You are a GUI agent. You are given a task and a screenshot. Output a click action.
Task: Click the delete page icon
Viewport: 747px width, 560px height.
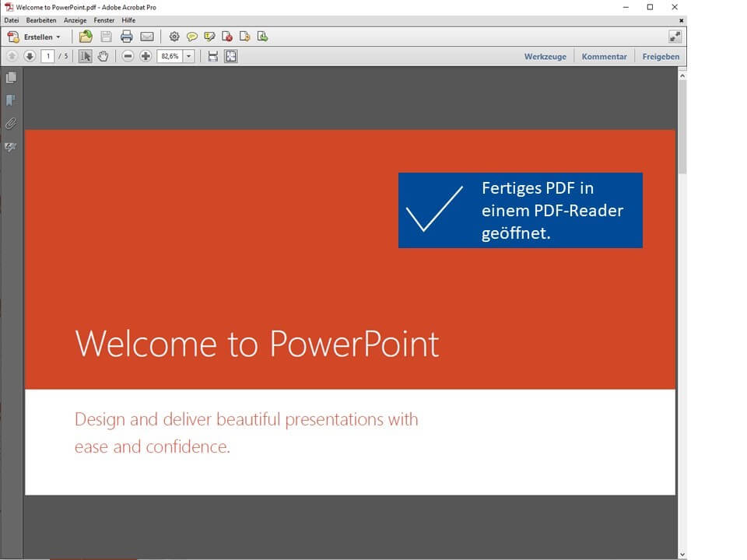pos(227,37)
